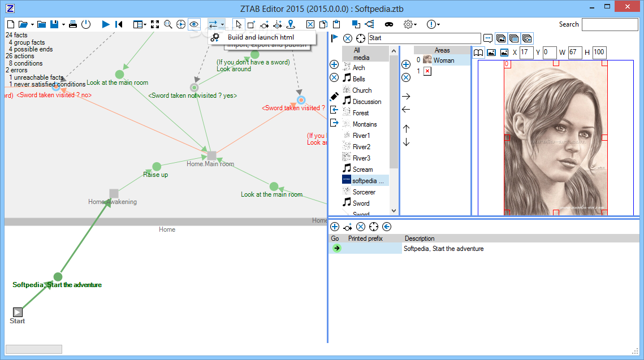Click the H height field showing 100
The height and width of the screenshot is (360, 644).
(600, 52)
